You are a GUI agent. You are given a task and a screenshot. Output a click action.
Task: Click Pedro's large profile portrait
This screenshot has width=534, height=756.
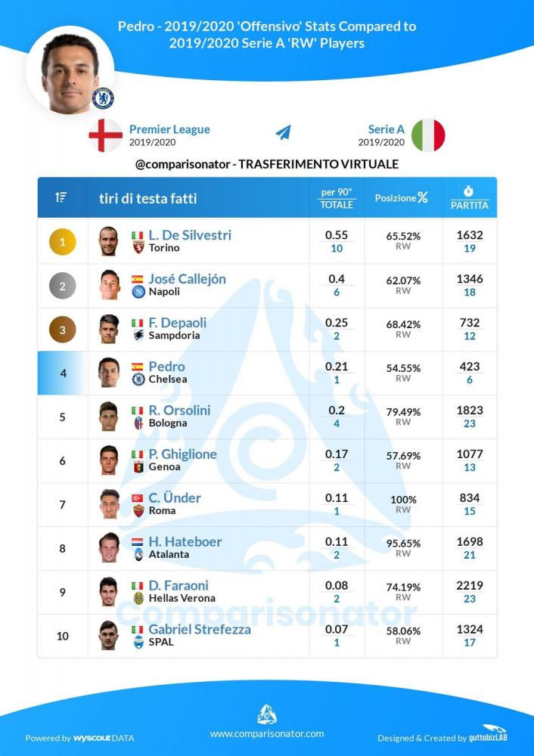point(70,71)
